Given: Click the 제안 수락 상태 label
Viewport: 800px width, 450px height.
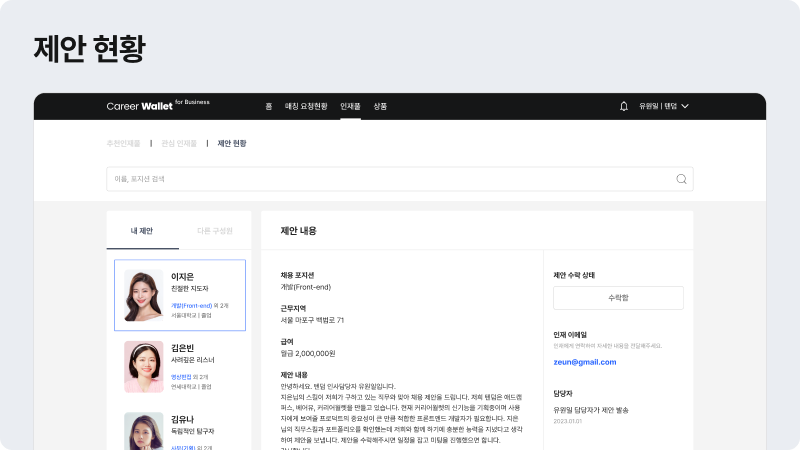Looking at the screenshot, I should (x=574, y=276).
